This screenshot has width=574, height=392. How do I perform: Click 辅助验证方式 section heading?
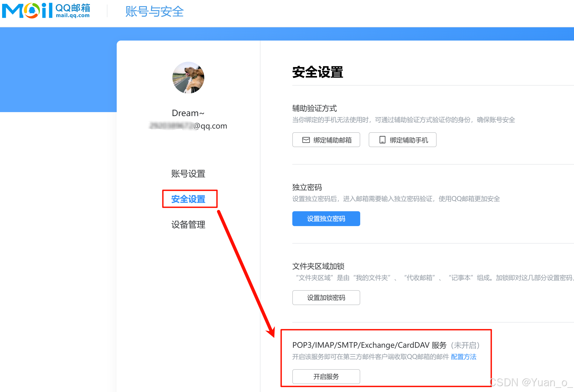click(x=314, y=108)
